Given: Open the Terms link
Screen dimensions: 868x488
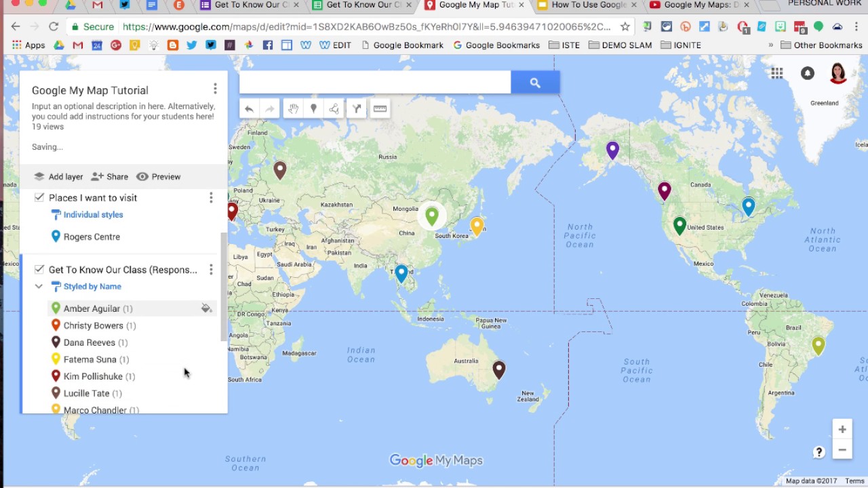Looking at the screenshot, I should click(854, 481).
